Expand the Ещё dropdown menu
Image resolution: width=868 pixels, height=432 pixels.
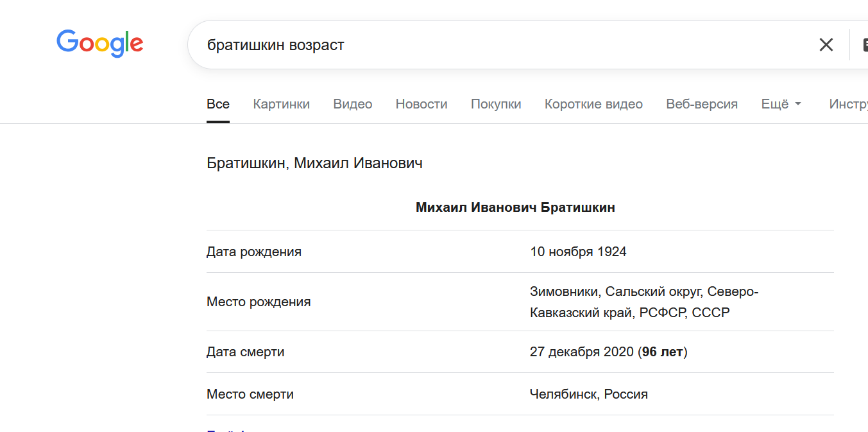click(x=781, y=104)
